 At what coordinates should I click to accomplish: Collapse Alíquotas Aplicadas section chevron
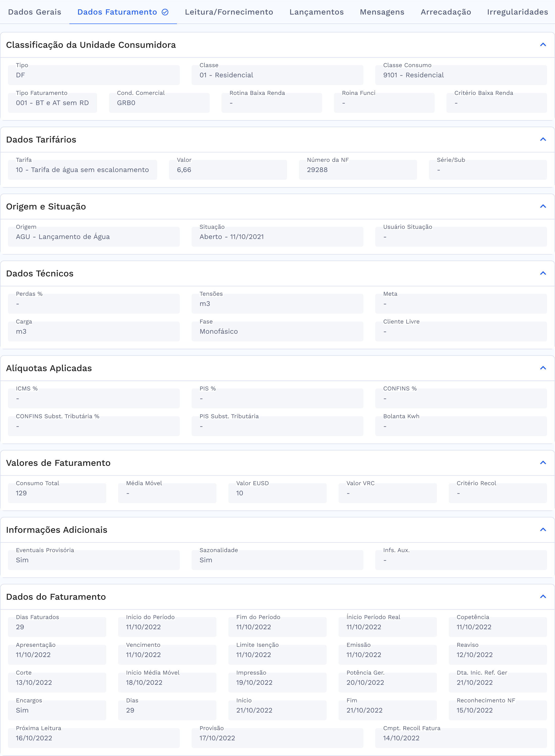coord(543,368)
